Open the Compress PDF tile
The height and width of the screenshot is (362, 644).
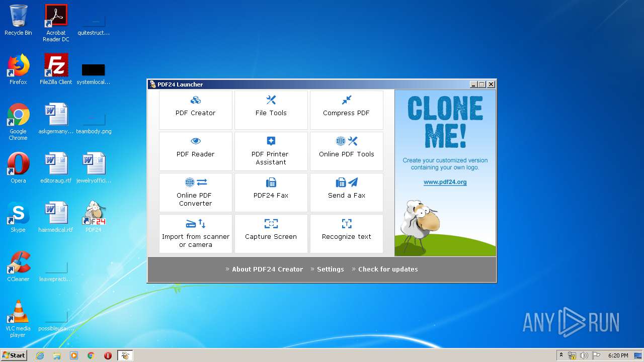(346, 110)
